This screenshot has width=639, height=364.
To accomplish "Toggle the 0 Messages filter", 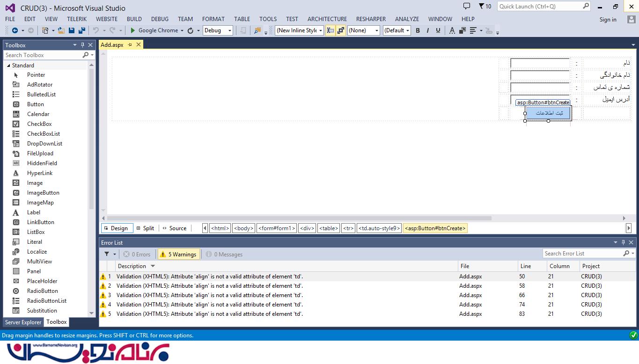I will (224, 255).
